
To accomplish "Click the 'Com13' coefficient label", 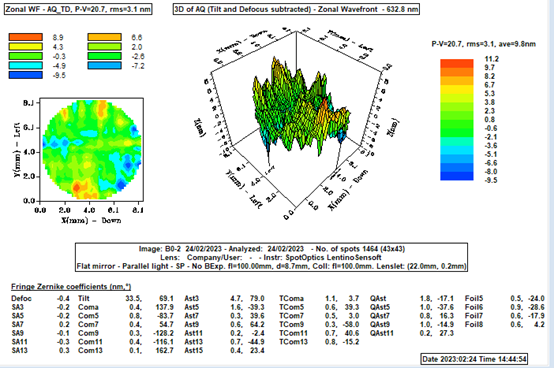I will (x=90, y=351).
